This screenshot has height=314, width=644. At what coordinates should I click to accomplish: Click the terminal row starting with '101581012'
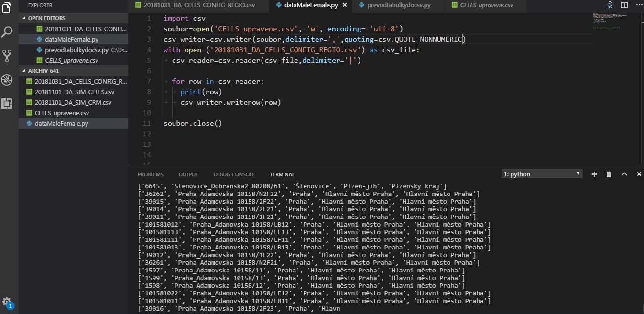(314, 224)
